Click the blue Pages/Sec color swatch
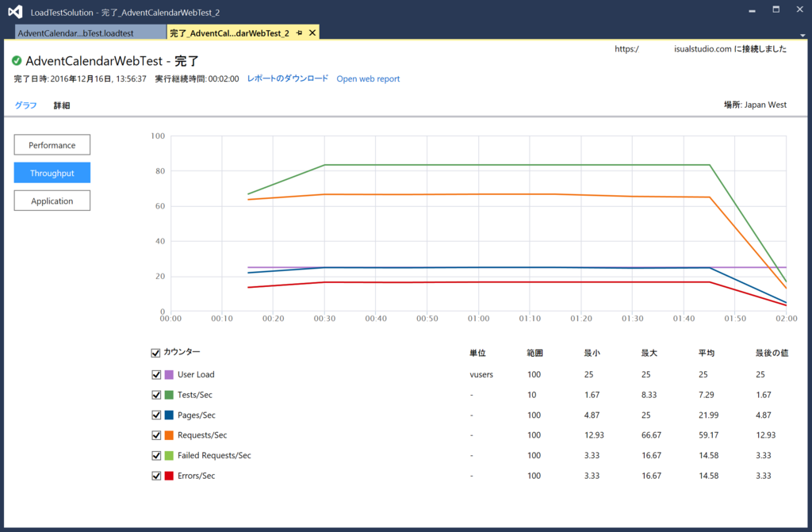The height and width of the screenshot is (532, 812). [x=169, y=415]
